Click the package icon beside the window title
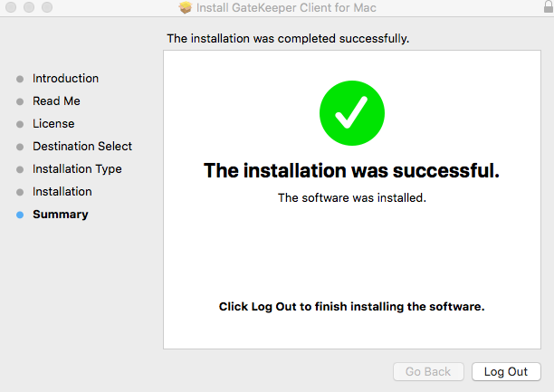Viewport: 554px width, 392px height. [x=186, y=8]
